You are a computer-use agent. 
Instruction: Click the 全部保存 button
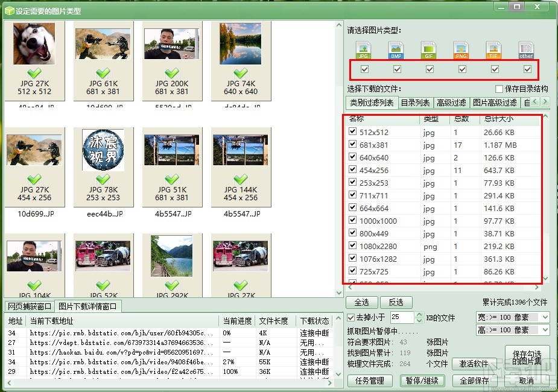click(x=474, y=381)
